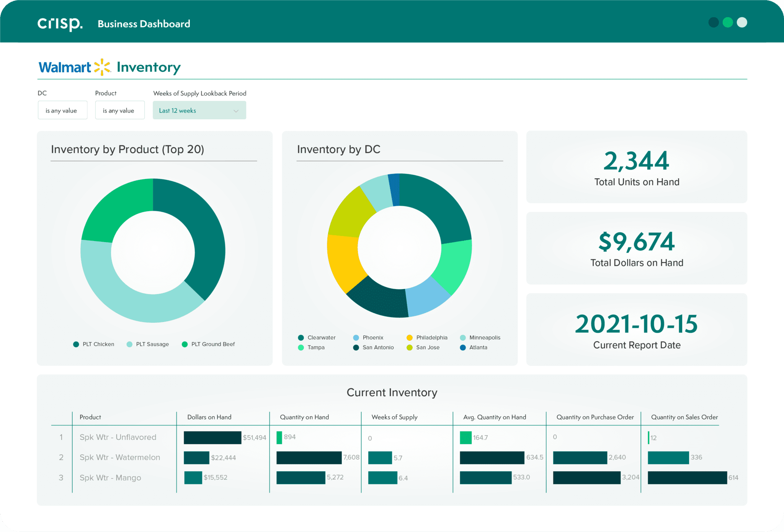784x532 pixels.
Task: Select the Inventory page title
Action: click(149, 67)
